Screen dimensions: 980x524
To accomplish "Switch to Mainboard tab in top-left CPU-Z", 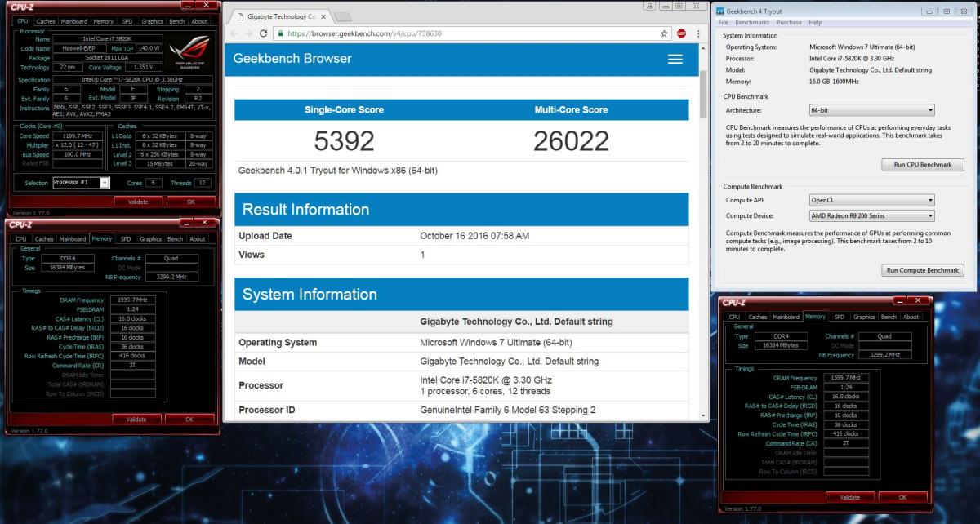I will click(x=73, y=21).
